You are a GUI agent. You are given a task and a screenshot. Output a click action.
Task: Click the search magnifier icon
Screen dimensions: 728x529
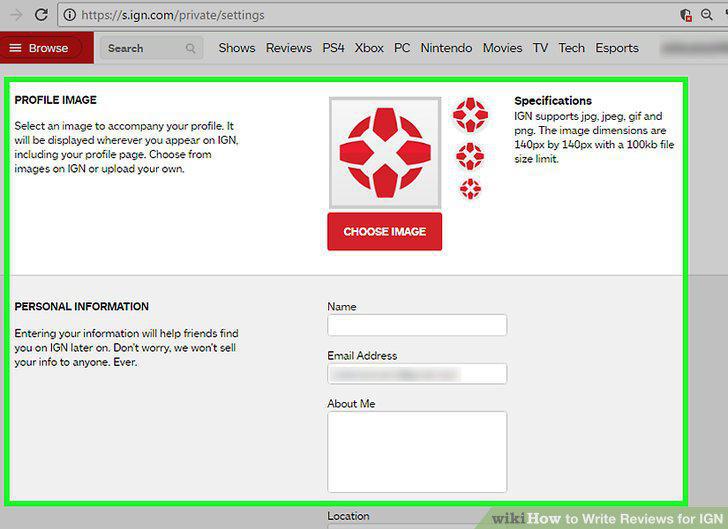click(x=190, y=48)
